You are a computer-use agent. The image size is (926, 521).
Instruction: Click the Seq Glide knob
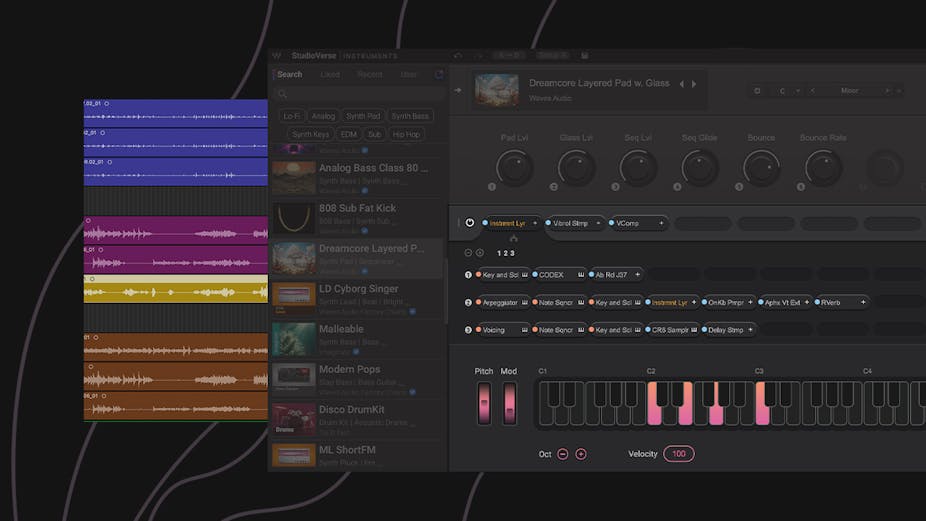click(699, 167)
